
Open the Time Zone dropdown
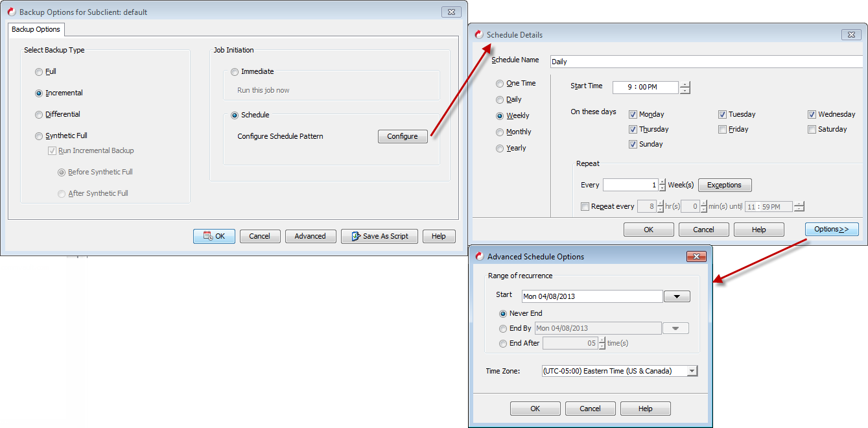click(692, 371)
